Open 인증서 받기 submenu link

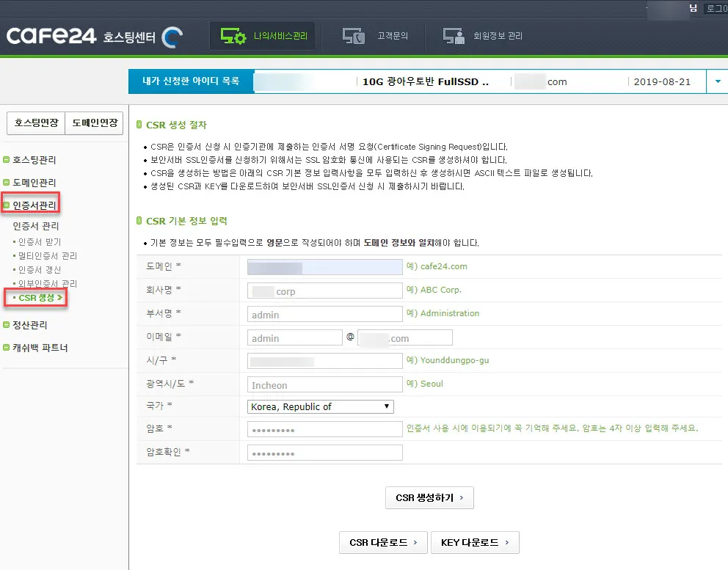pos(40,242)
